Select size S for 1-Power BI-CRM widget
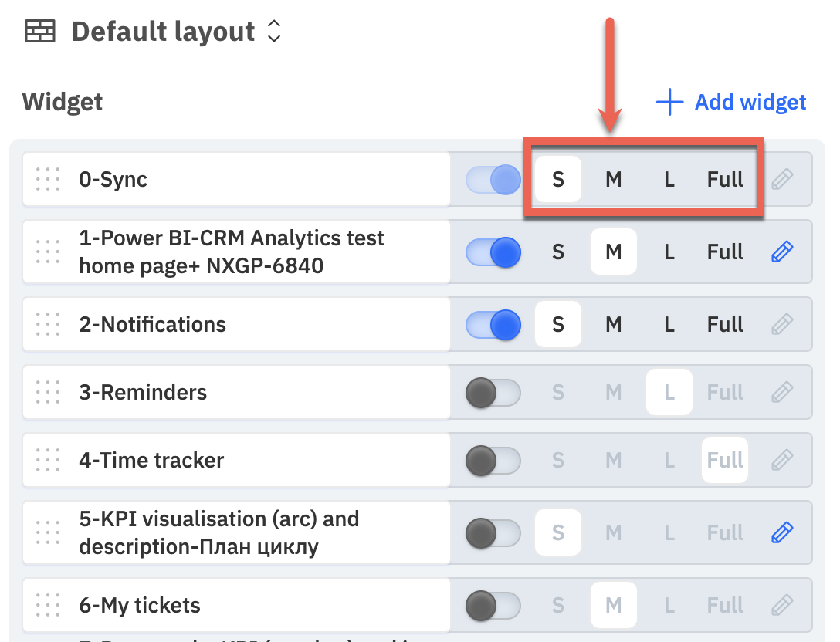Screen dimensions: 840x642 click(x=558, y=252)
